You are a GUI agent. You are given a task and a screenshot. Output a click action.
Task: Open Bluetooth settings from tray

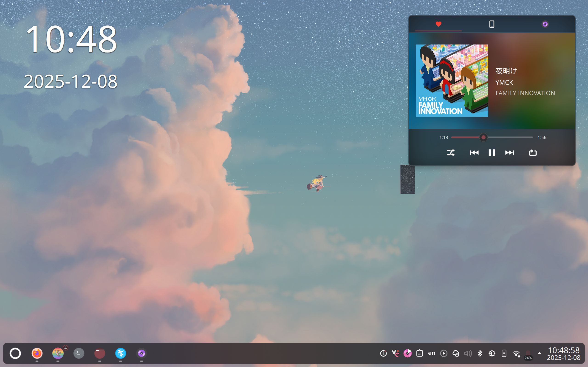click(480, 353)
